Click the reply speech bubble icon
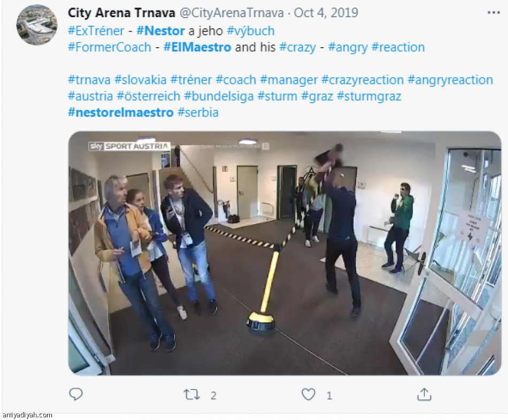The width and height of the screenshot is (508, 420). pos(76,394)
